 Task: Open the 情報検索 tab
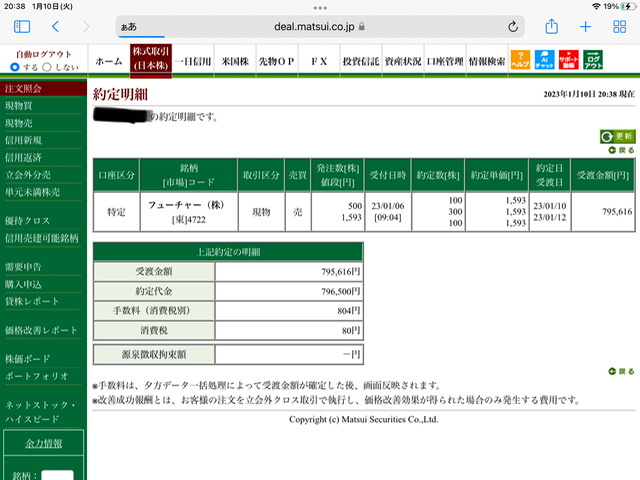[487, 61]
